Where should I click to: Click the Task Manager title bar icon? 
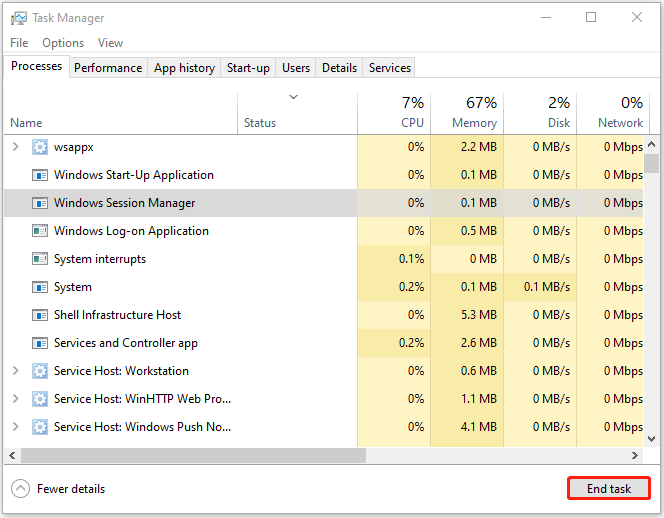point(19,18)
